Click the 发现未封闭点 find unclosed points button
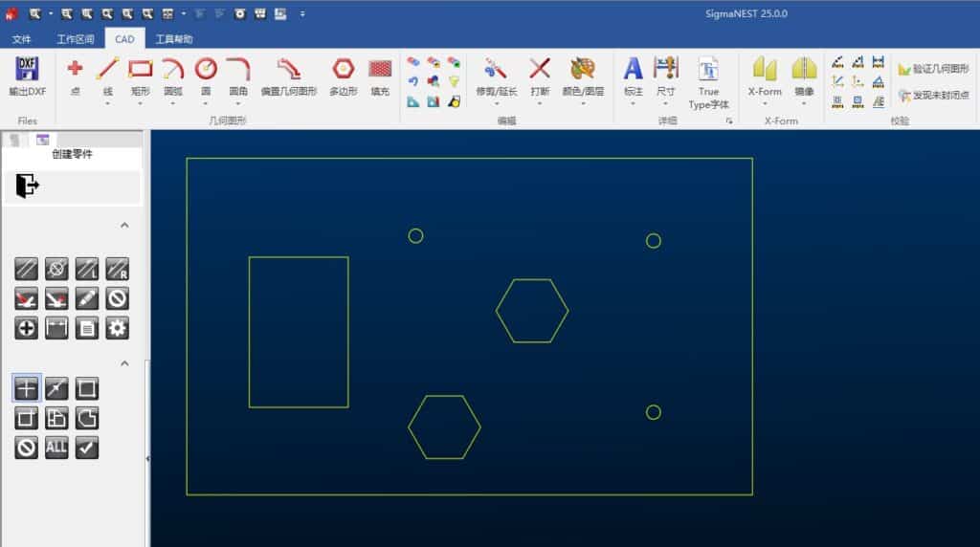The image size is (980, 547). [x=933, y=96]
